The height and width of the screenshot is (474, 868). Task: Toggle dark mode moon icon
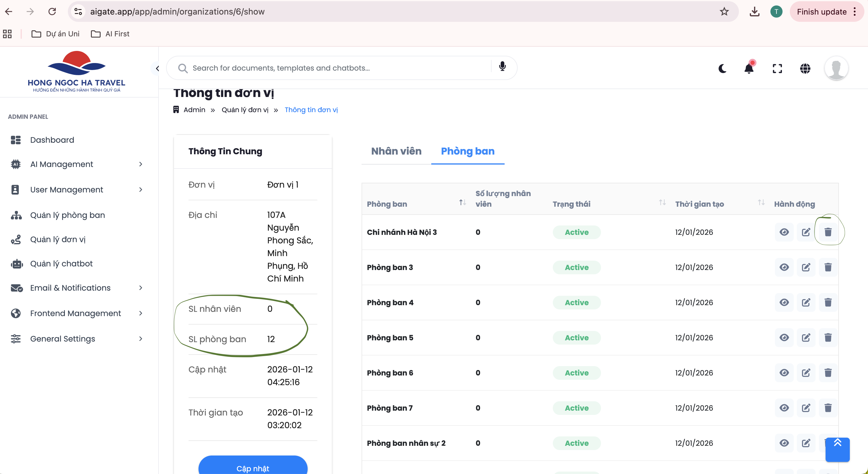tap(722, 68)
